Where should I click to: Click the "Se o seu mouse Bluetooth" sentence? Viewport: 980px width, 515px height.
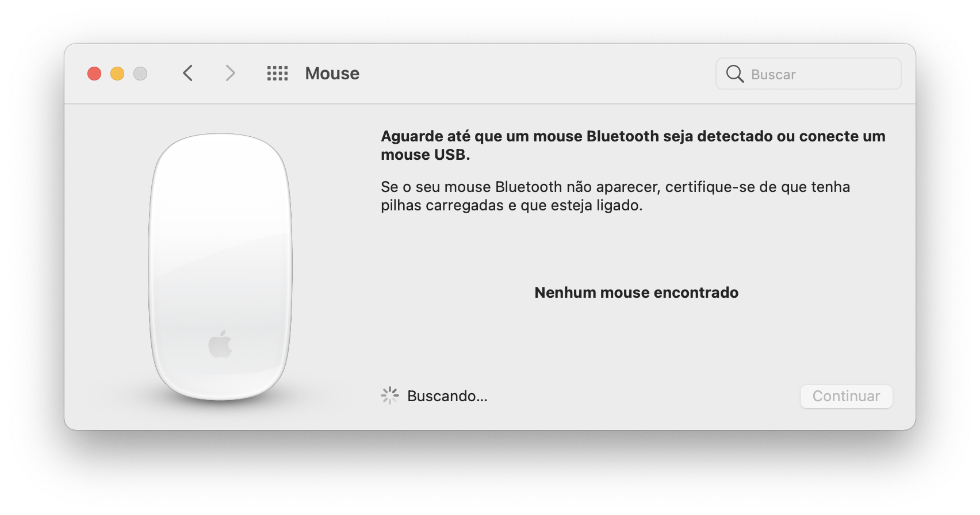click(615, 187)
